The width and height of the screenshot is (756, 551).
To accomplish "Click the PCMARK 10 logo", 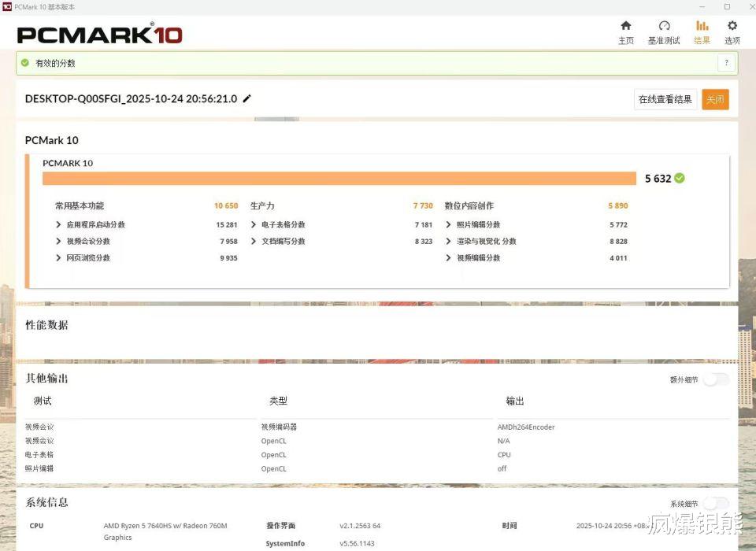I will coord(99,34).
